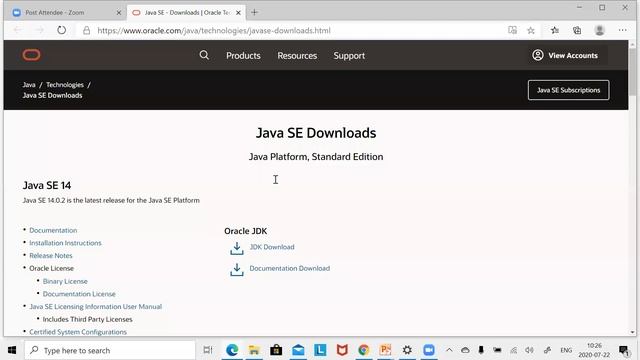The height and width of the screenshot is (360, 640).
Task: Open the Documentation link in list
Action: point(53,230)
